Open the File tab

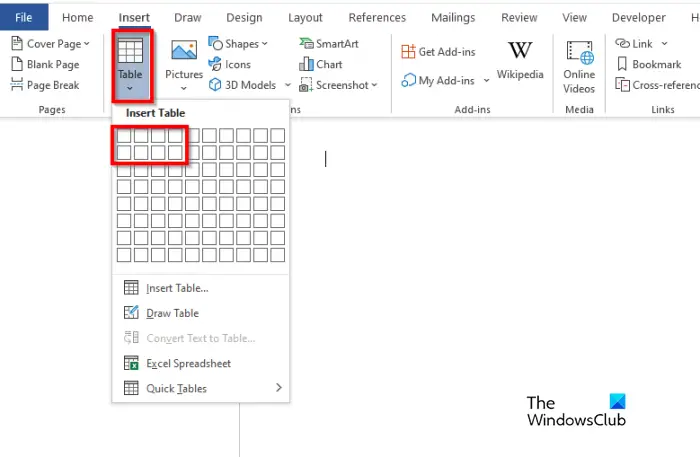pos(24,17)
